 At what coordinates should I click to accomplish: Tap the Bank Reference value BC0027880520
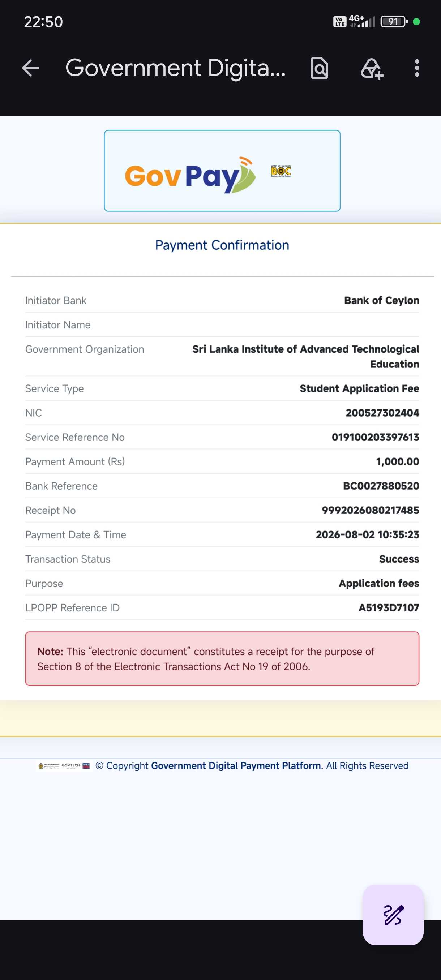381,486
